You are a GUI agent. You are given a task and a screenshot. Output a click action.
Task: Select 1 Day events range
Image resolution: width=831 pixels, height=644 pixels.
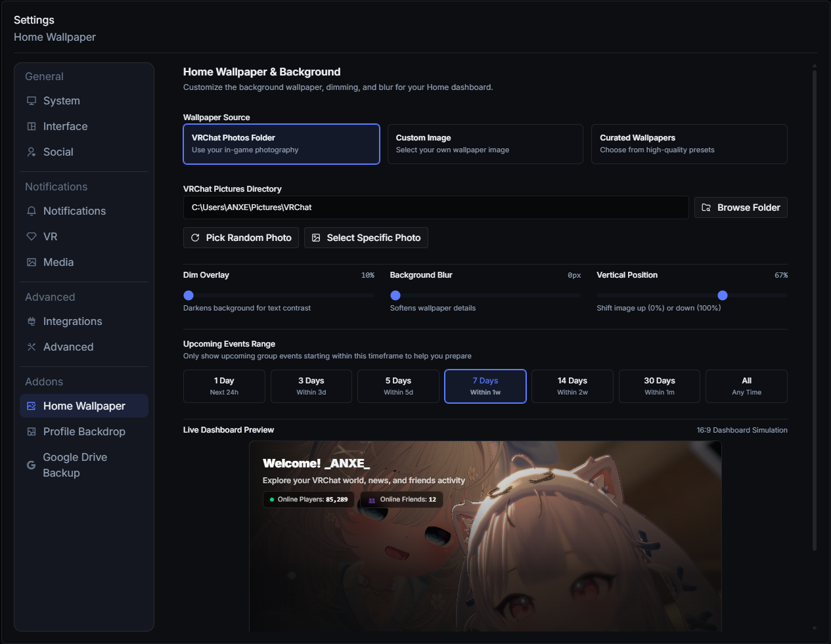224,386
